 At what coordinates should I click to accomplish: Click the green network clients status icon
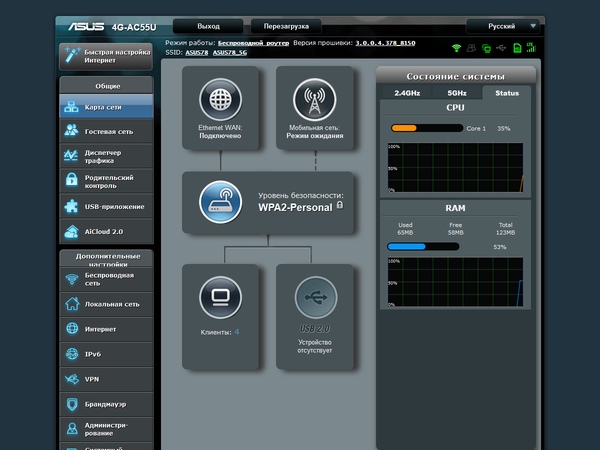click(486, 48)
